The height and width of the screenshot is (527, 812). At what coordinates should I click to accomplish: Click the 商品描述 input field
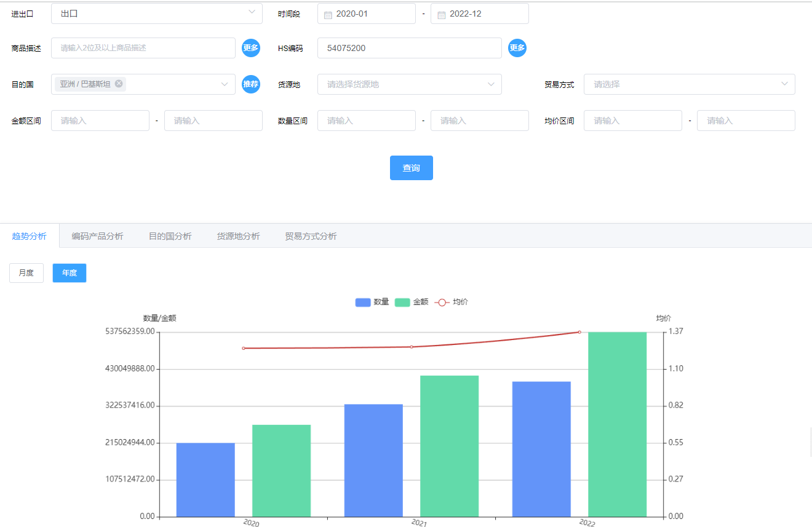point(143,48)
